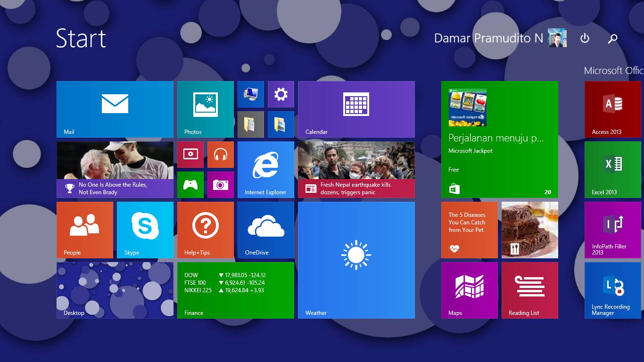Launch Excel 2013 tile
The image size is (644, 362).
(613, 170)
